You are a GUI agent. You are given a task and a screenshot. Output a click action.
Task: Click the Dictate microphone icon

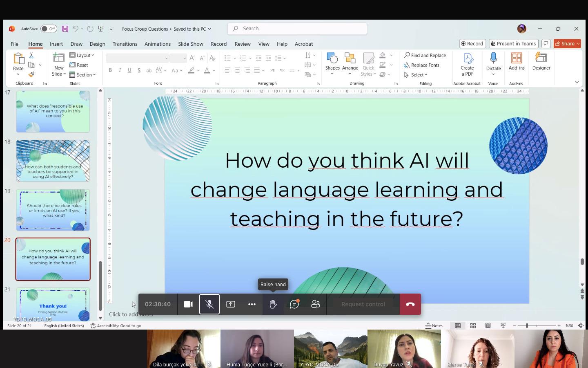493,59
